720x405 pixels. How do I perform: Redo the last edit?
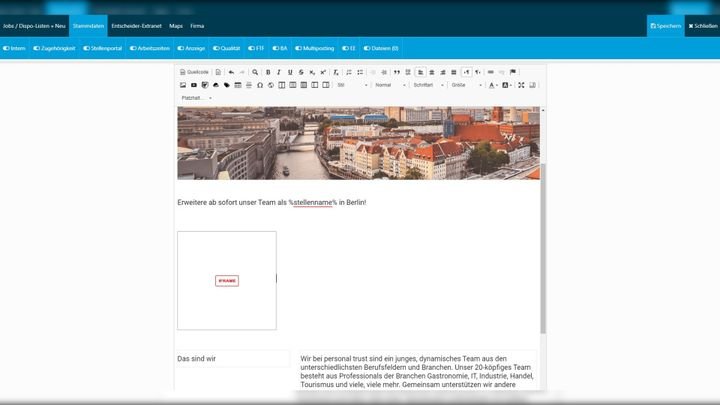pos(242,72)
